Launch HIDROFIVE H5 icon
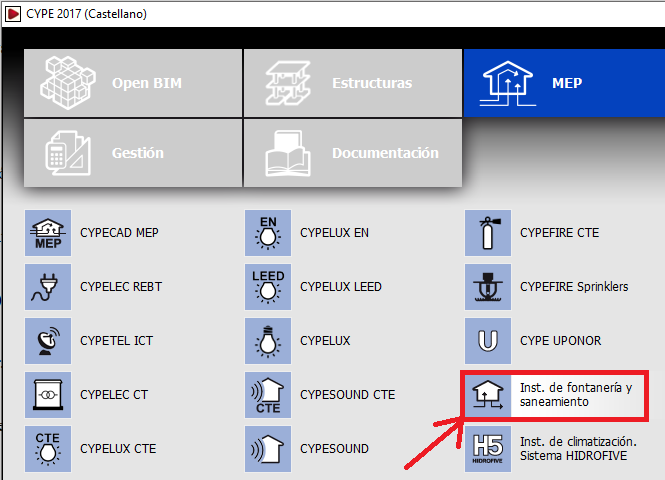This screenshot has width=665, height=480. (488, 449)
